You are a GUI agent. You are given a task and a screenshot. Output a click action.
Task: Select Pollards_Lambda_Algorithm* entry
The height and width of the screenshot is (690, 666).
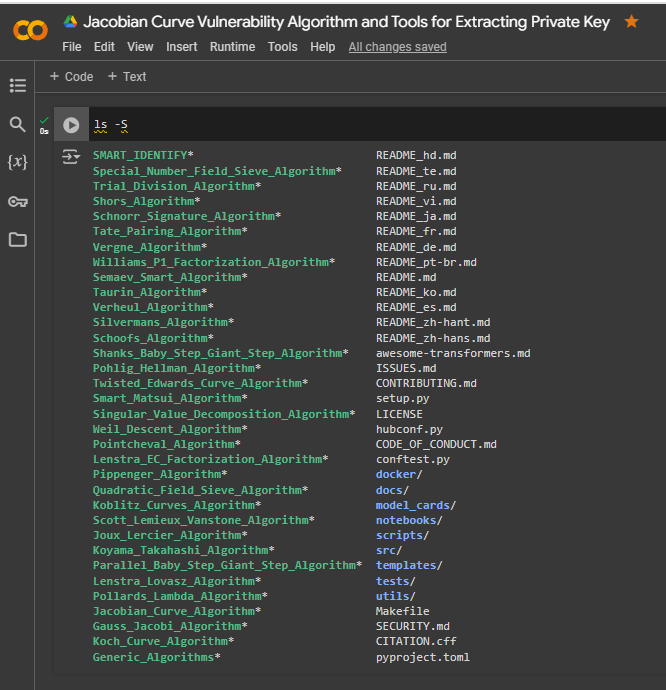(180, 596)
